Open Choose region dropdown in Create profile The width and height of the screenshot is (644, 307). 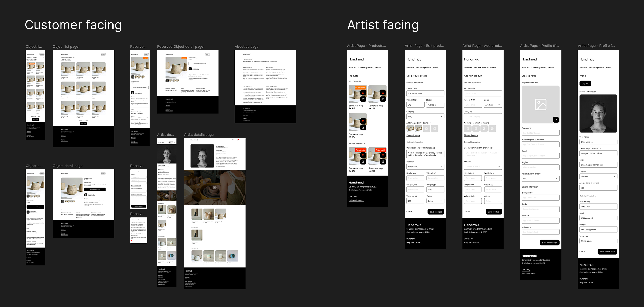[541, 167]
